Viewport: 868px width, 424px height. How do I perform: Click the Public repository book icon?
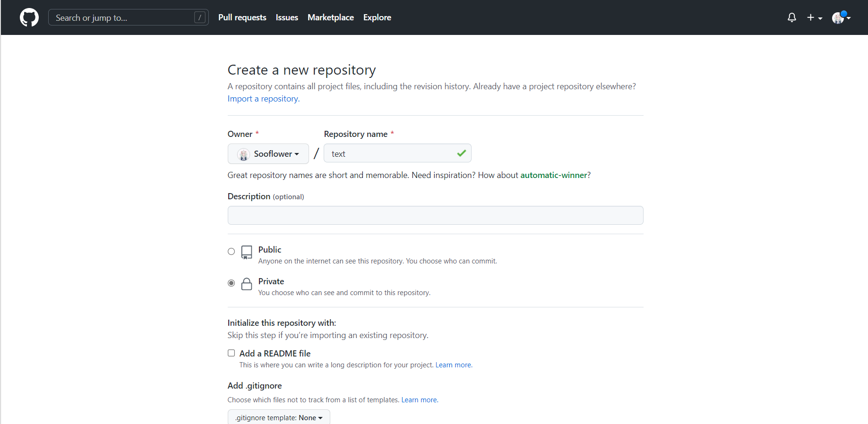pyautogui.click(x=247, y=252)
